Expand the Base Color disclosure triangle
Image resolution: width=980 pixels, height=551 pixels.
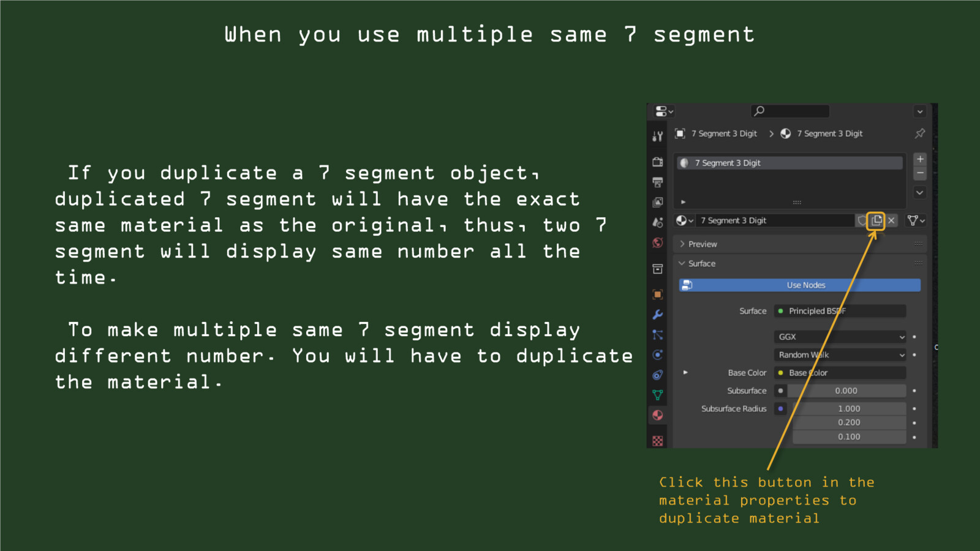[685, 372]
